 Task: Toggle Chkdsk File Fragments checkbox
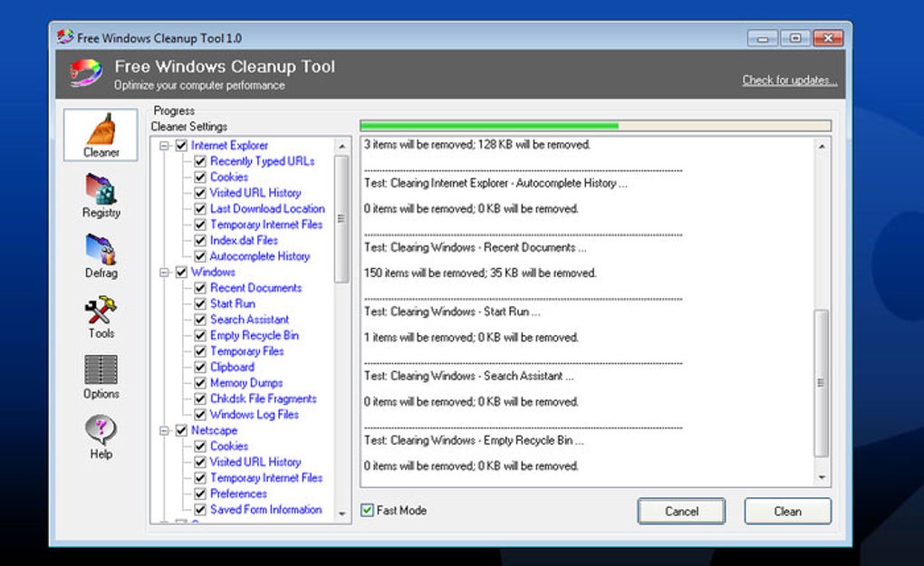(200, 399)
